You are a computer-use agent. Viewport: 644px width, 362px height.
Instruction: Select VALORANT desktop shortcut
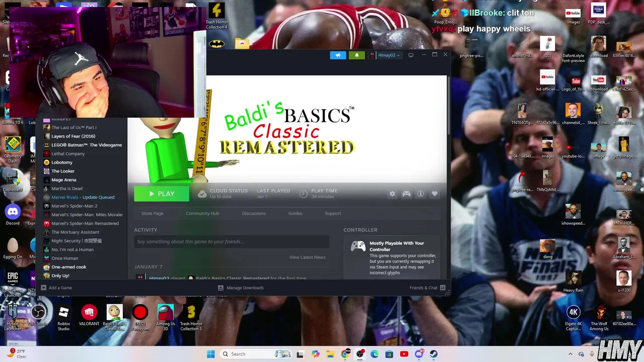click(x=89, y=316)
